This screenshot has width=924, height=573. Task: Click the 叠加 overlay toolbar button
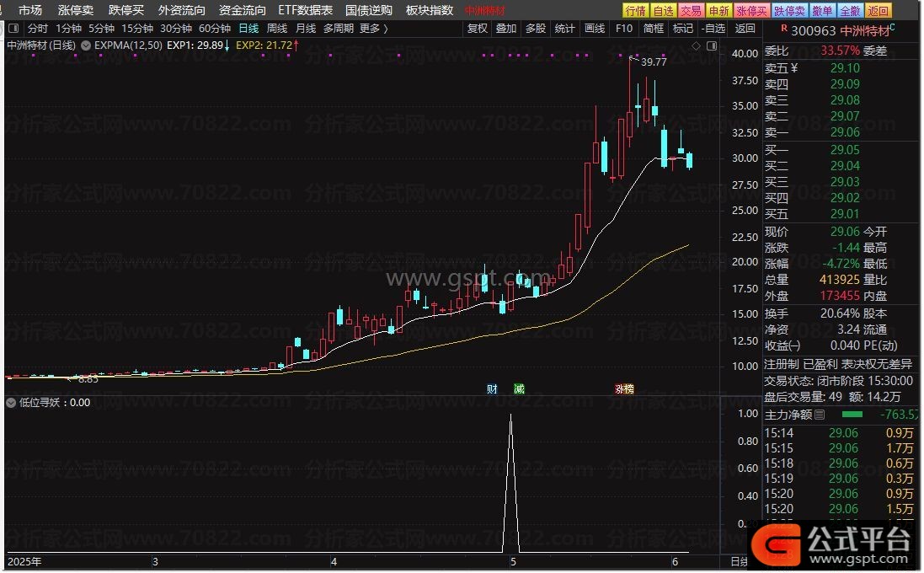506,29
